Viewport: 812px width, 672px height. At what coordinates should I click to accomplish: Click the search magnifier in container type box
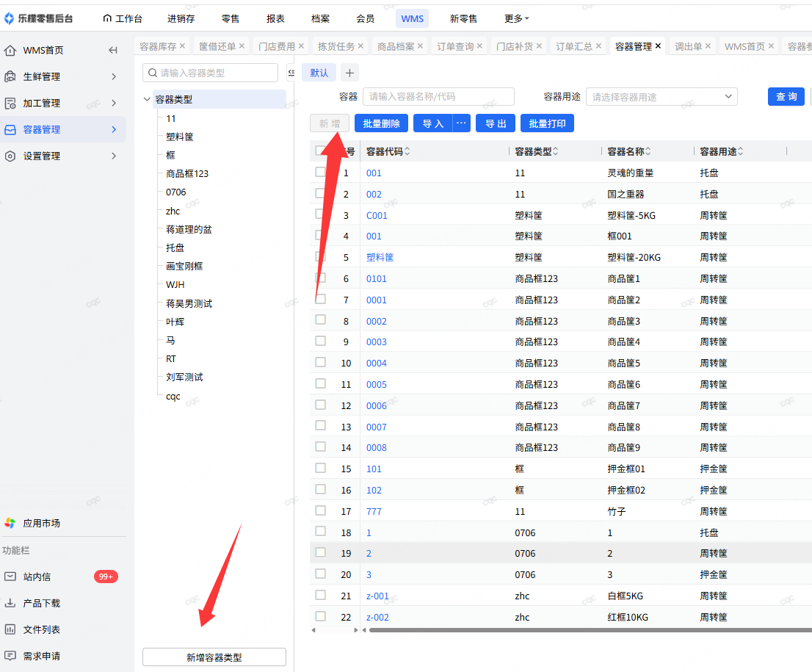(153, 73)
